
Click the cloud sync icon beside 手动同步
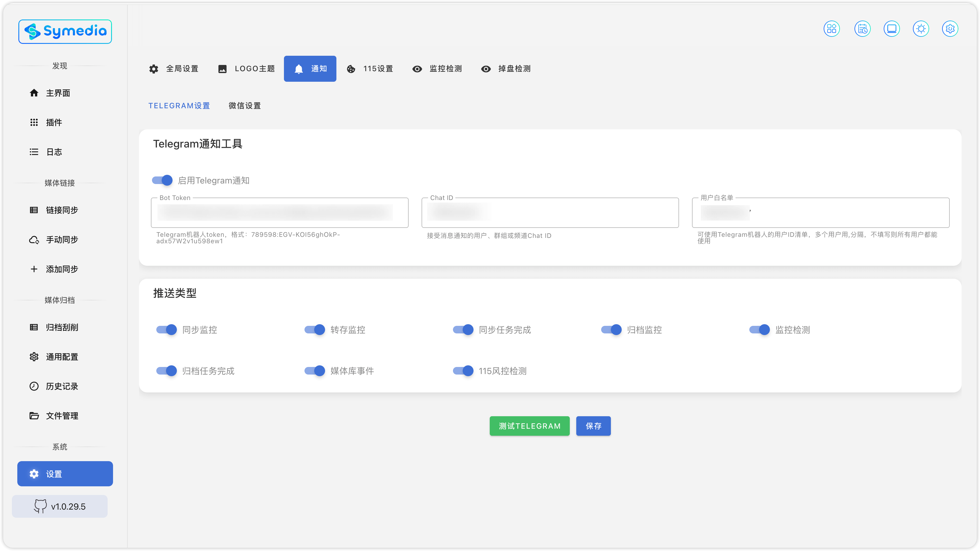34,240
